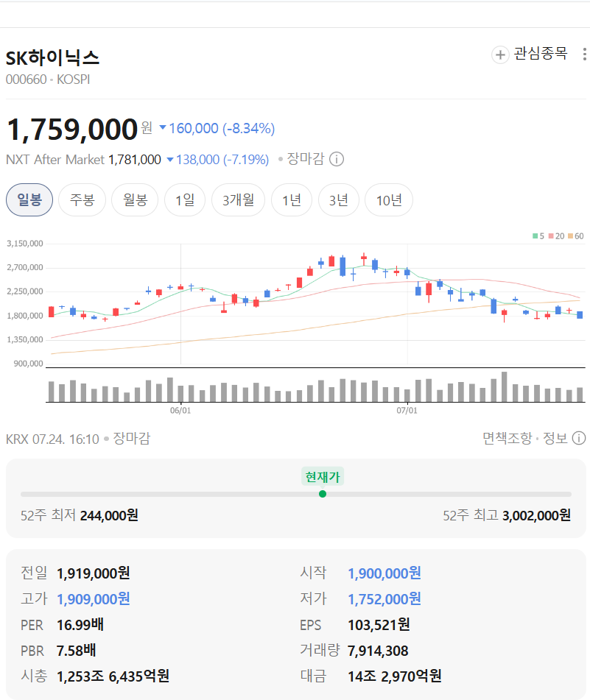Viewport: 590px width, 700px height.
Task: Click the 900,000 y-axis price label
Action: pyautogui.click(x=28, y=364)
